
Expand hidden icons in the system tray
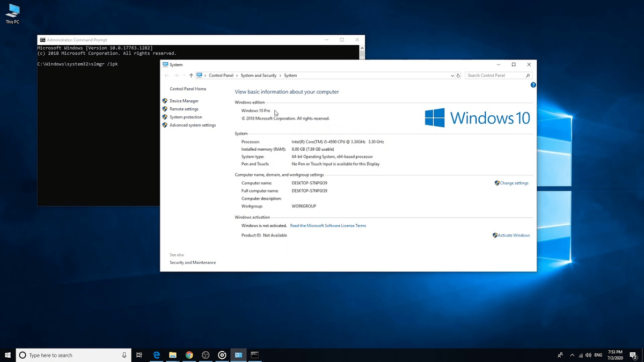572,354
